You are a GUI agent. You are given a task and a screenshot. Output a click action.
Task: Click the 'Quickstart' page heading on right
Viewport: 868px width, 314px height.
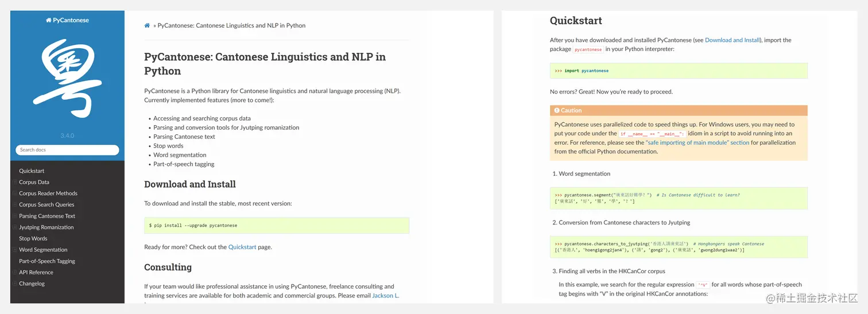point(576,21)
